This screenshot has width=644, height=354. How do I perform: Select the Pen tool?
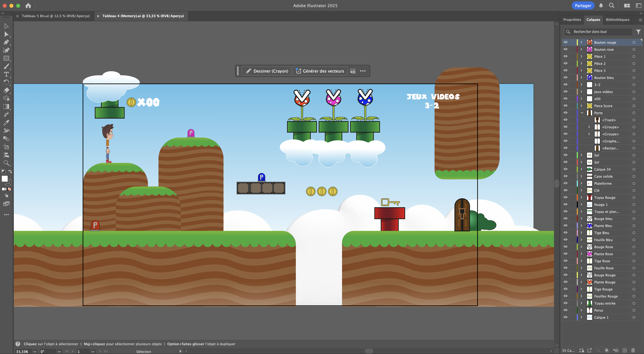click(x=6, y=42)
